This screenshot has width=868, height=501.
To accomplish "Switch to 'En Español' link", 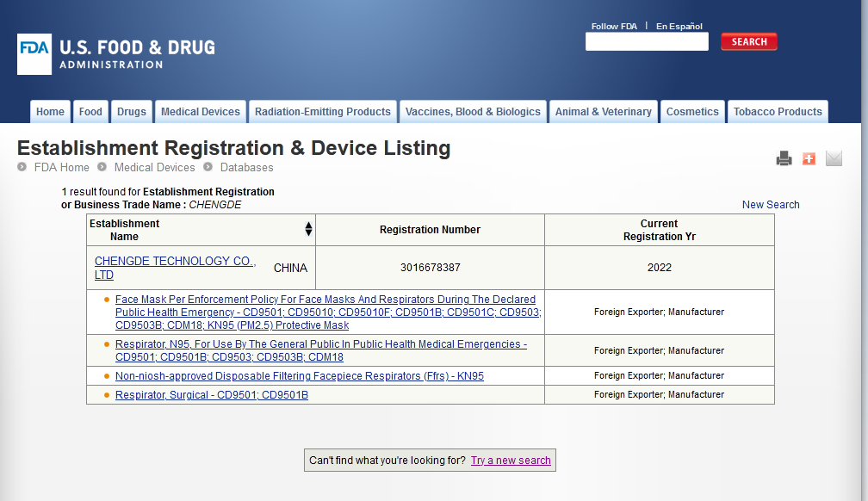I will pyautogui.click(x=679, y=26).
